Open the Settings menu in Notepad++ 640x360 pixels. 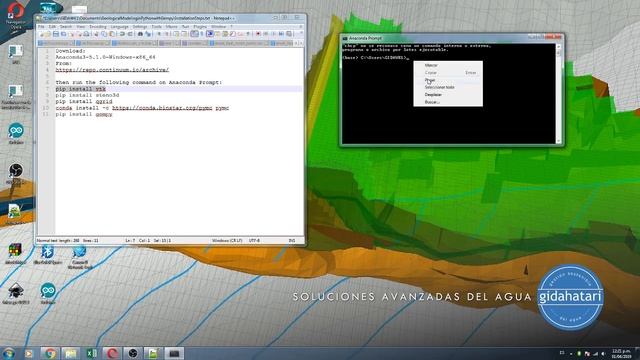140,27
